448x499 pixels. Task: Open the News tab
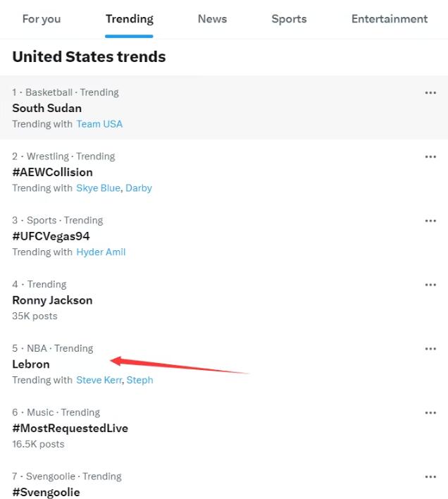click(212, 19)
